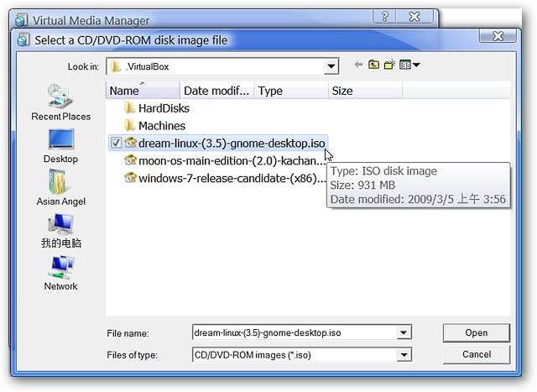Click into the File name text field

(295, 332)
